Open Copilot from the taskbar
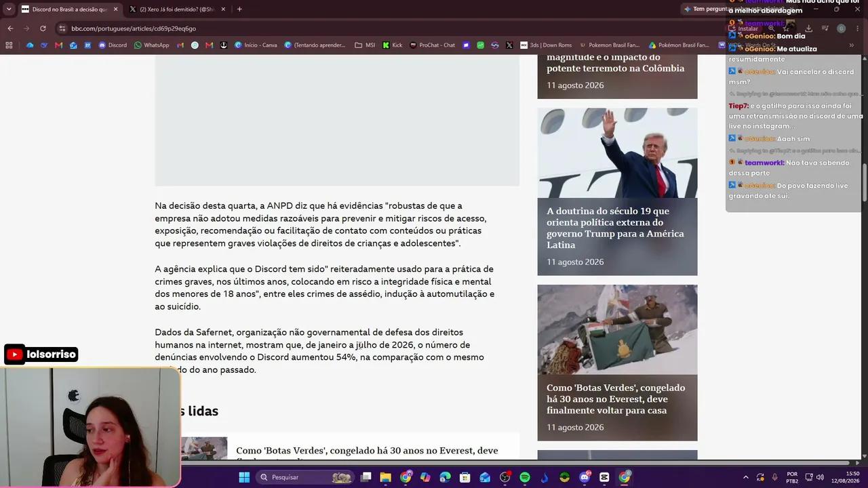868x488 pixels. pos(425,477)
